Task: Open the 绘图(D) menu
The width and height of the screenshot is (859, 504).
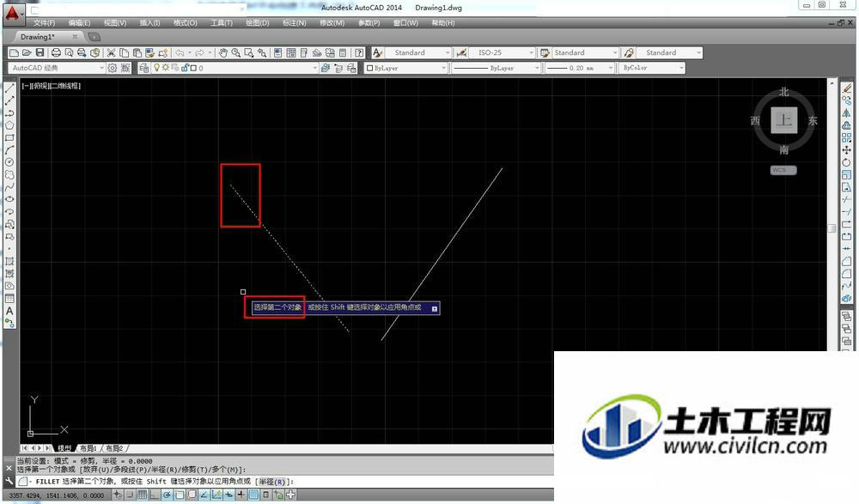Action: point(257,23)
